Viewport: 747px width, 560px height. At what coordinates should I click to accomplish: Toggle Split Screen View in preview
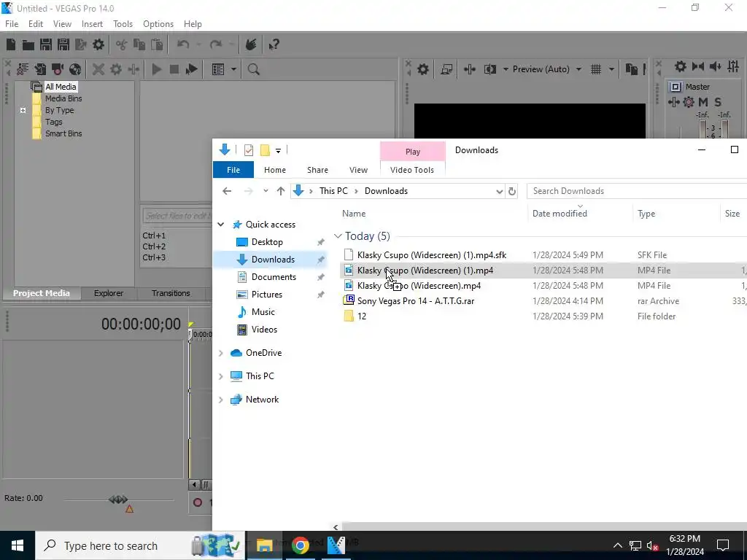[x=490, y=69]
